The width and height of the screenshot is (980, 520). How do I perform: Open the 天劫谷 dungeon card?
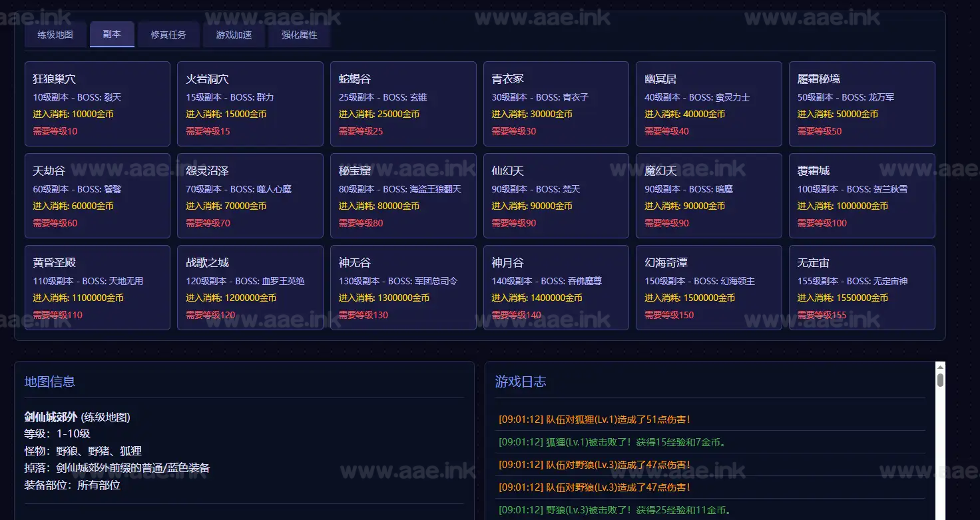(x=97, y=195)
